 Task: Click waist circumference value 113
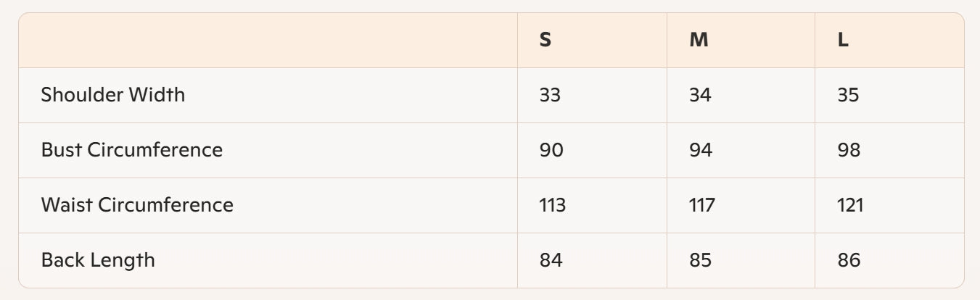click(553, 205)
